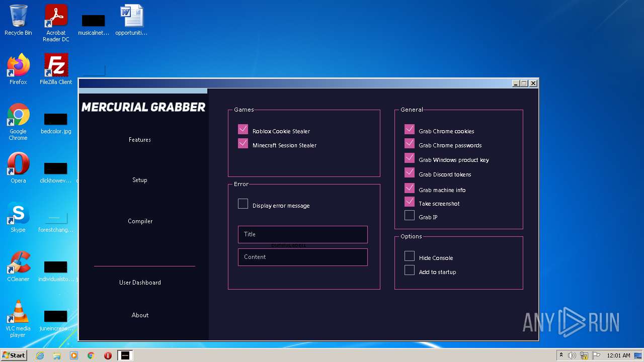Open Google Chrome desktop shortcut

18,122
